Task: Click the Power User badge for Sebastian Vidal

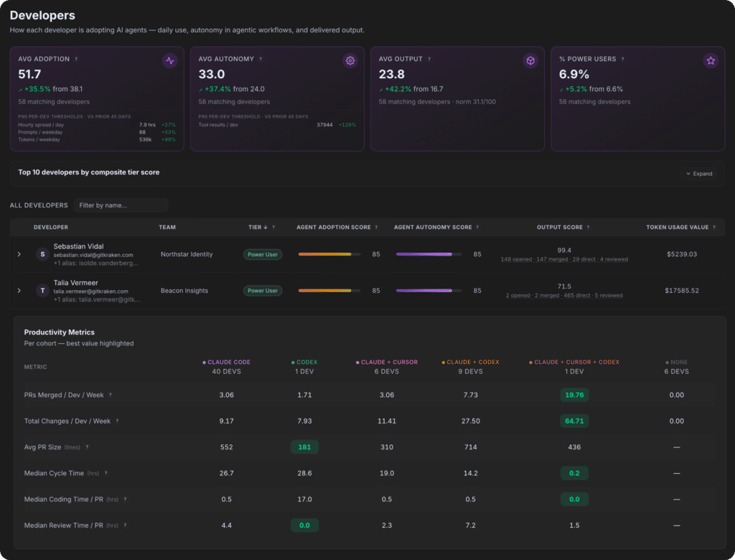Action: 263,254
